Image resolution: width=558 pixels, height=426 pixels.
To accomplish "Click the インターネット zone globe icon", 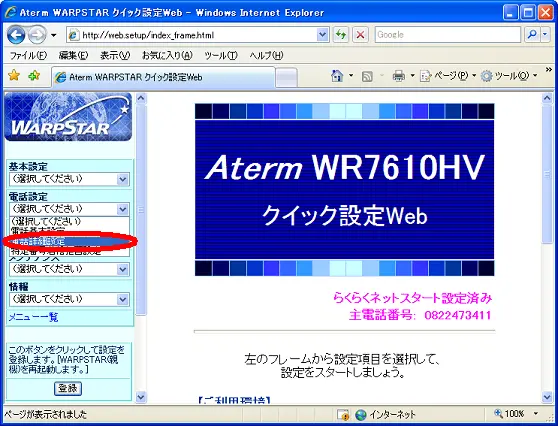I will [x=360, y=415].
